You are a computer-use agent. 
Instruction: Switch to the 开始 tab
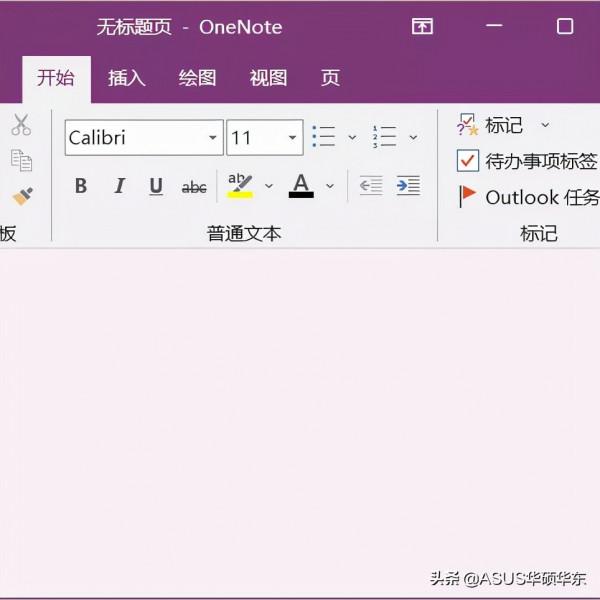[56, 78]
